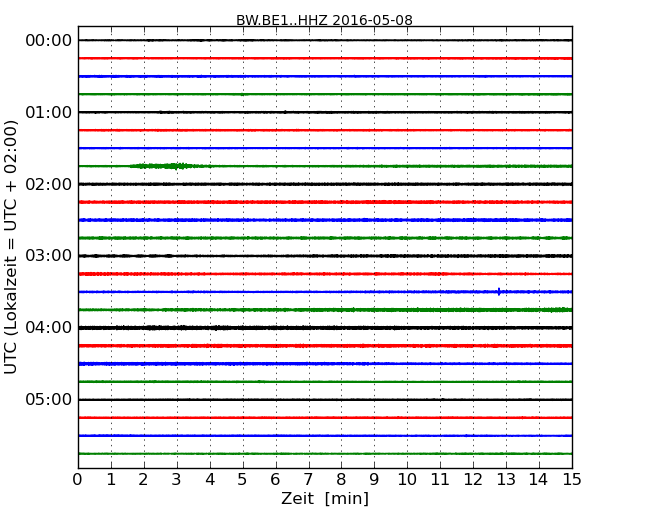Click the UTC Lokalzeit vertical axis label
The image size is (650, 520).
tap(11, 247)
